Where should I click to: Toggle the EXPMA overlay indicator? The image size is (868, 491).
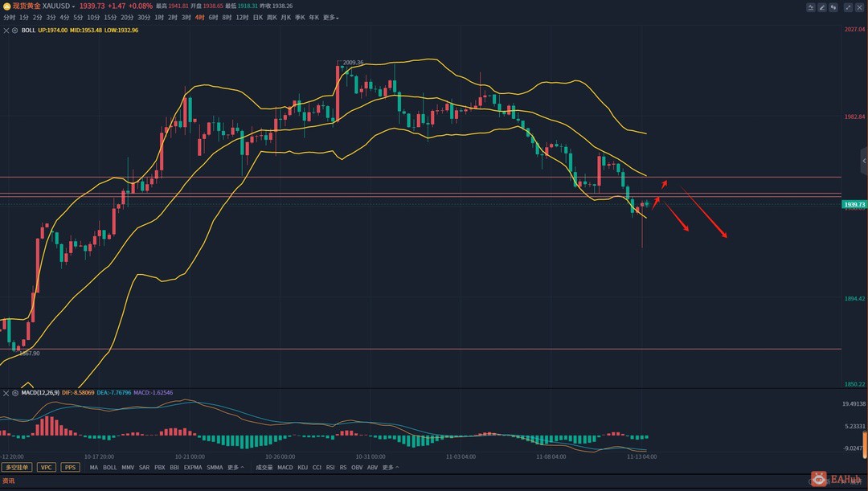pyautogui.click(x=193, y=468)
